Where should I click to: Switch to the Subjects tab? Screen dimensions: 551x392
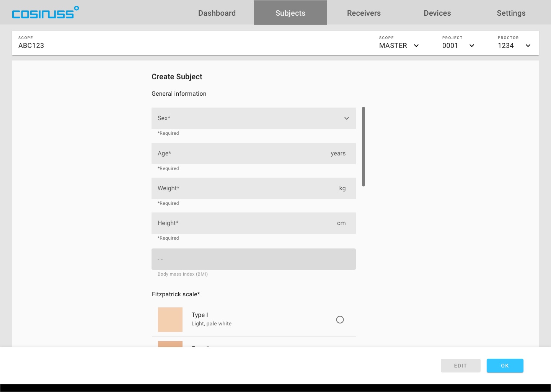click(x=290, y=13)
